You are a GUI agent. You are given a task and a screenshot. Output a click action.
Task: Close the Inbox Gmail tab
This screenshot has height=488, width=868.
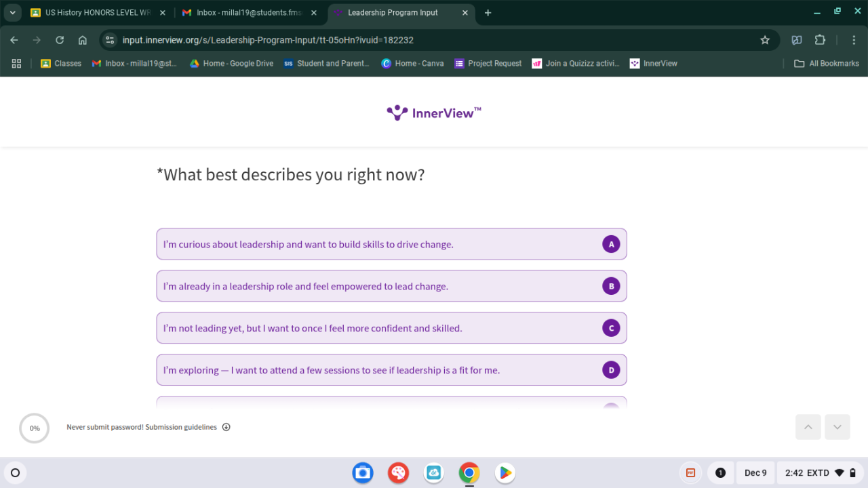click(313, 13)
